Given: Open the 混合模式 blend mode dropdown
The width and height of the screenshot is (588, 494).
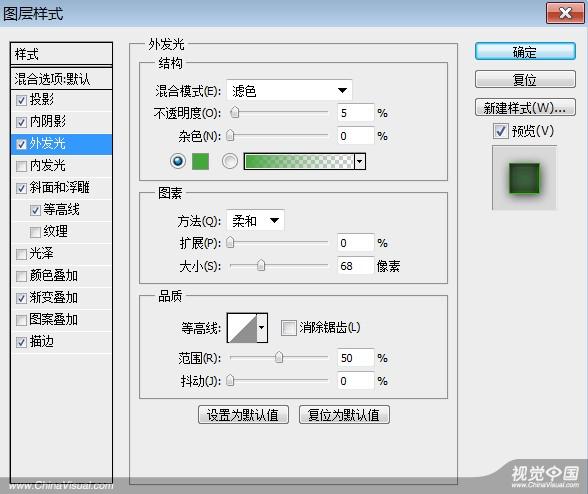Looking at the screenshot, I should point(289,90).
